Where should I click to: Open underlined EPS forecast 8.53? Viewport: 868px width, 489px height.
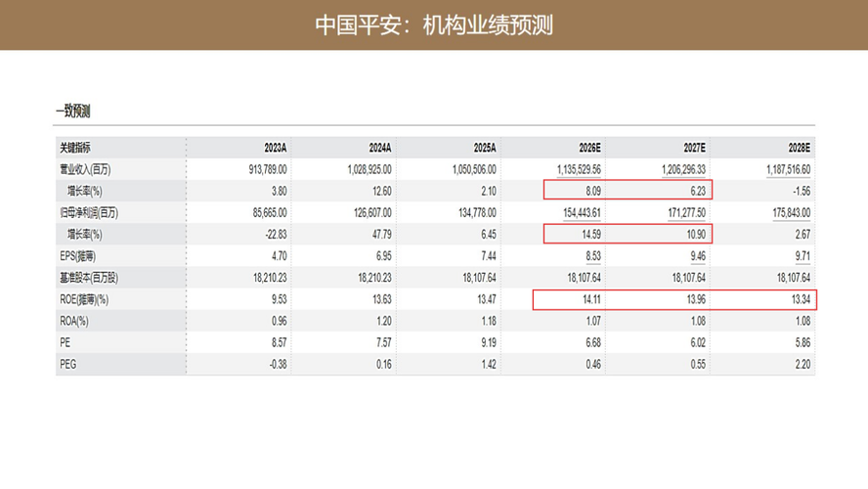[x=593, y=256]
